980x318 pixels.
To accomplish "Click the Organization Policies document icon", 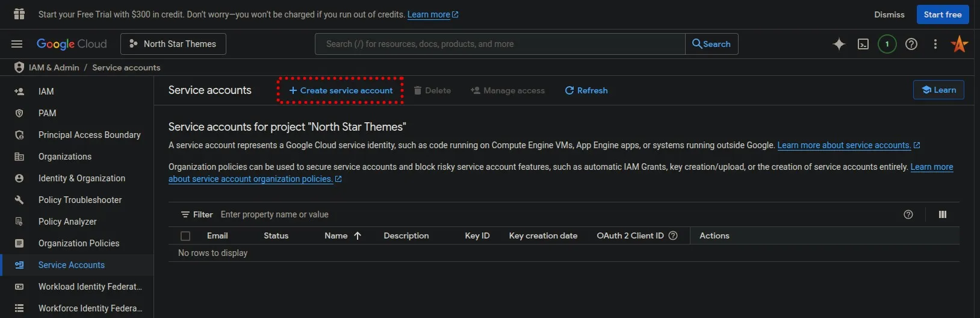I will 19,243.
